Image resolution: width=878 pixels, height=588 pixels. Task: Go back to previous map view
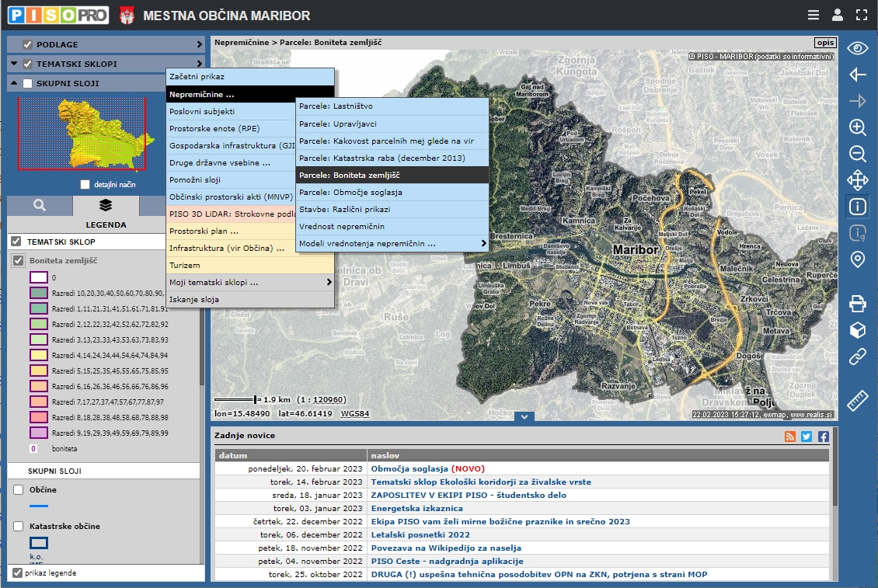click(x=857, y=75)
